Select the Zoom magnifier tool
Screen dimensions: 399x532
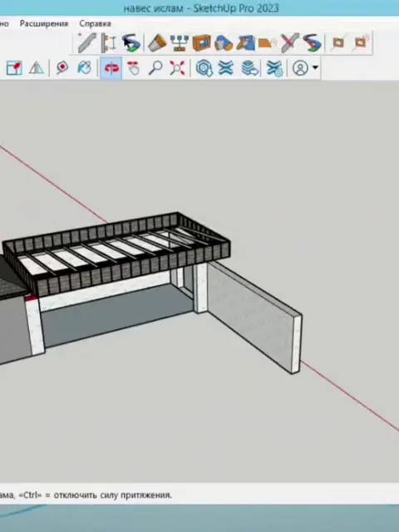click(155, 68)
